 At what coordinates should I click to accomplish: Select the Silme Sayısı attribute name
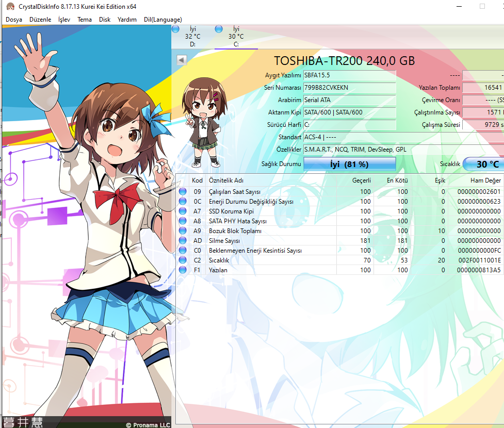[224, 241]
